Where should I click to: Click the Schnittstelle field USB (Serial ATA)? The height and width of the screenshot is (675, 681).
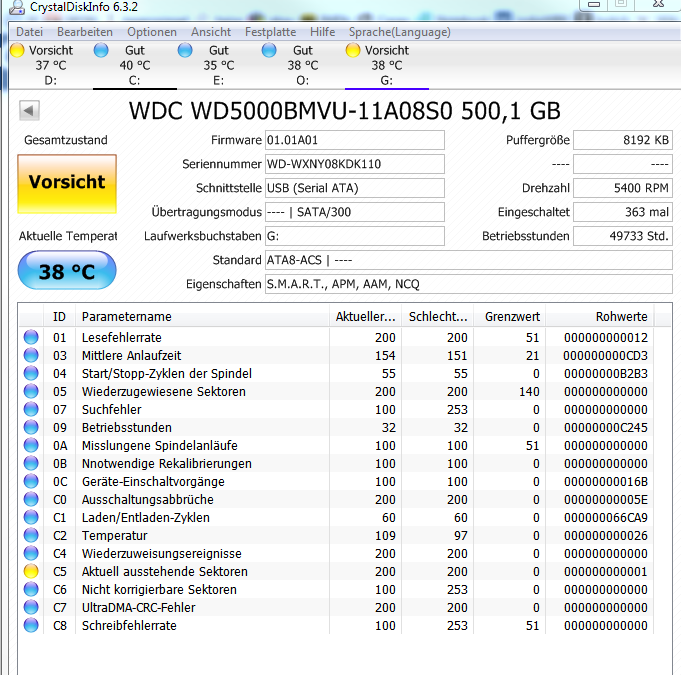tap(355, 188)
